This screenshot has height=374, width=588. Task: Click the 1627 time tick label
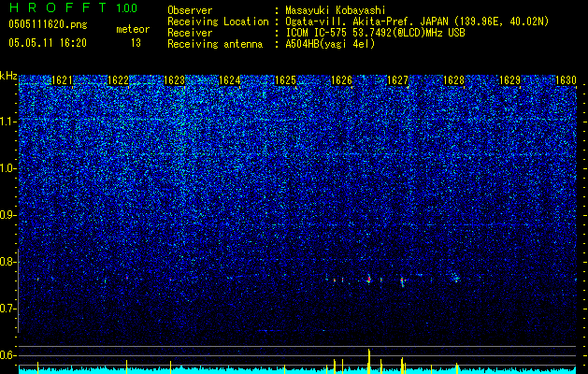[x=397, y=80]
